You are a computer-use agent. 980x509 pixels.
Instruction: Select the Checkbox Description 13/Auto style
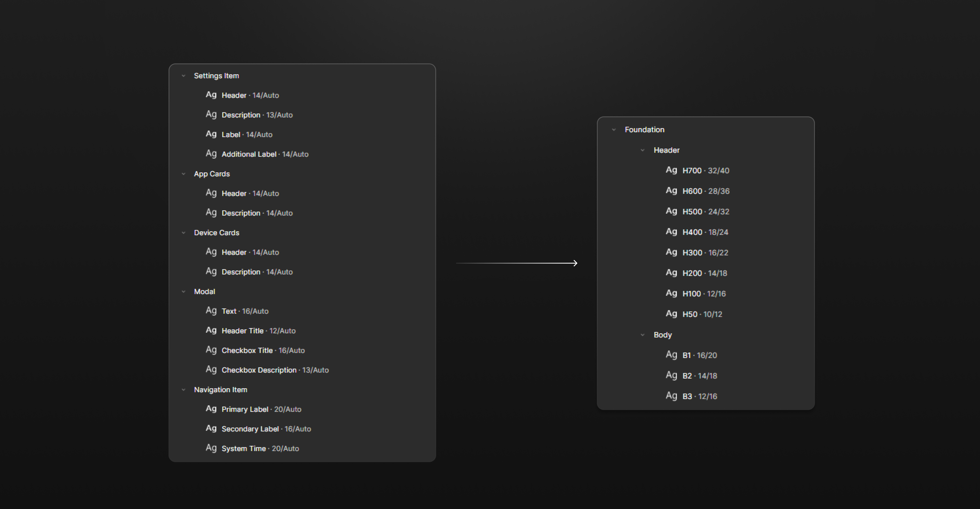[x=275, y=370]
